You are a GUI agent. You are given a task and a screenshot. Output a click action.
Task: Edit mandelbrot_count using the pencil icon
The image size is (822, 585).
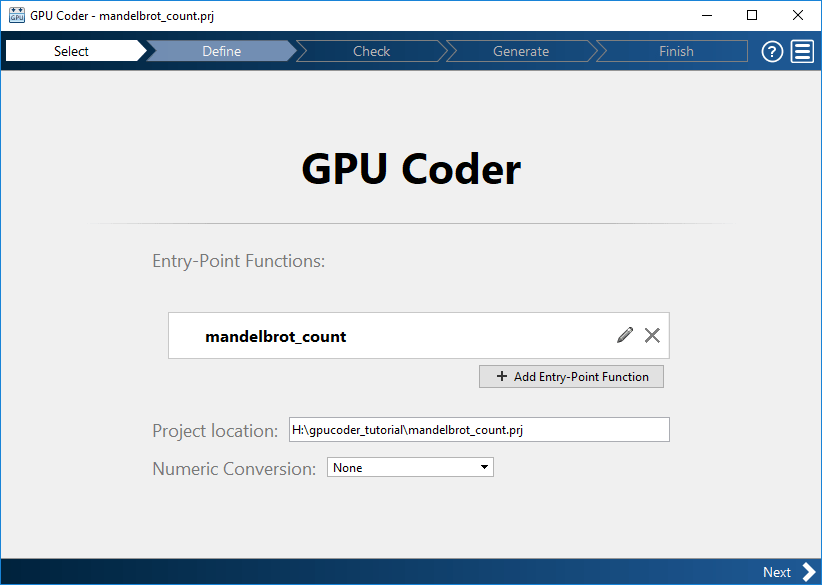(x=624, y=335)
